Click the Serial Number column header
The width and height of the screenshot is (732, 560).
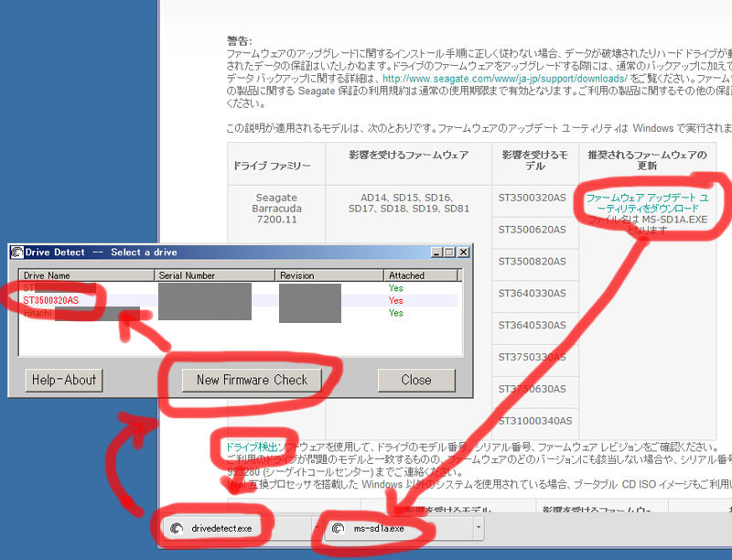tap(214, 275)
